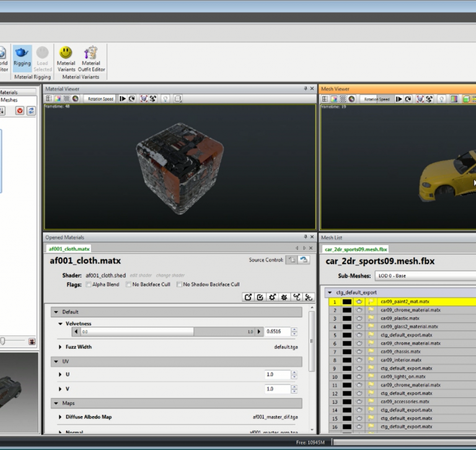Open Material Variants smiley icon
476x450 pixels.
click(66, 53)
